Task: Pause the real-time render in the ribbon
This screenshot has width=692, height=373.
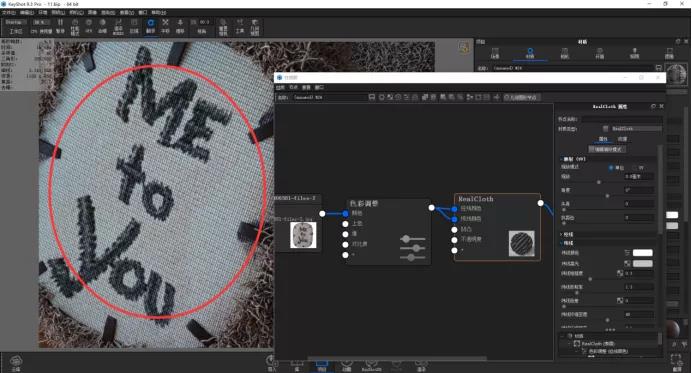Action: pos(60,26)
